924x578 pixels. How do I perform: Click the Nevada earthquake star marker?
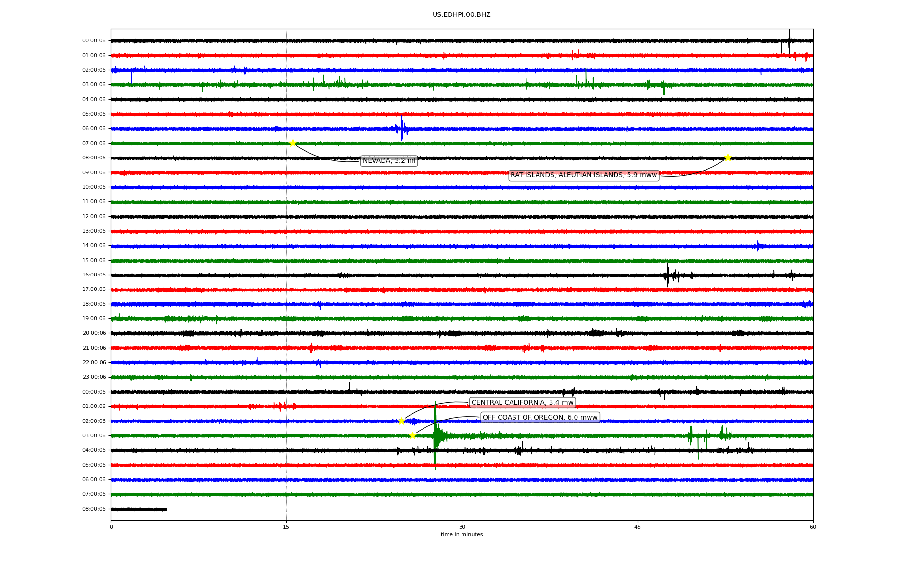pos(293,143)
